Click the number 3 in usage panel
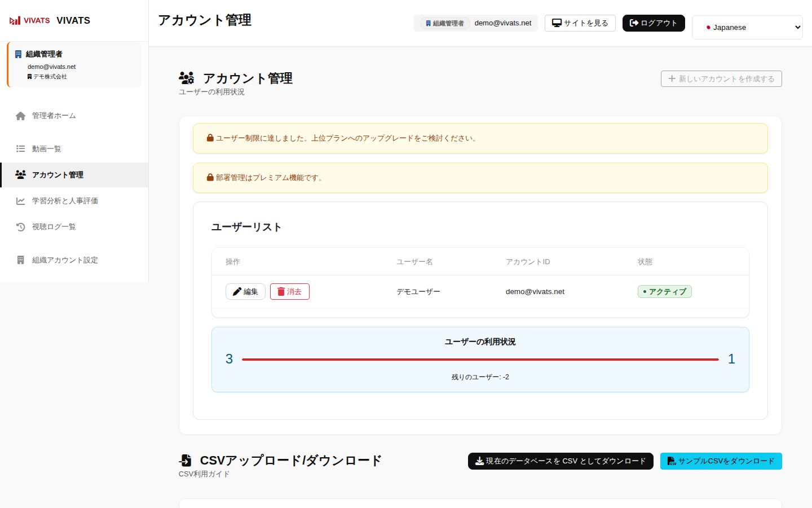812x508 pixels. coord(229,359)
